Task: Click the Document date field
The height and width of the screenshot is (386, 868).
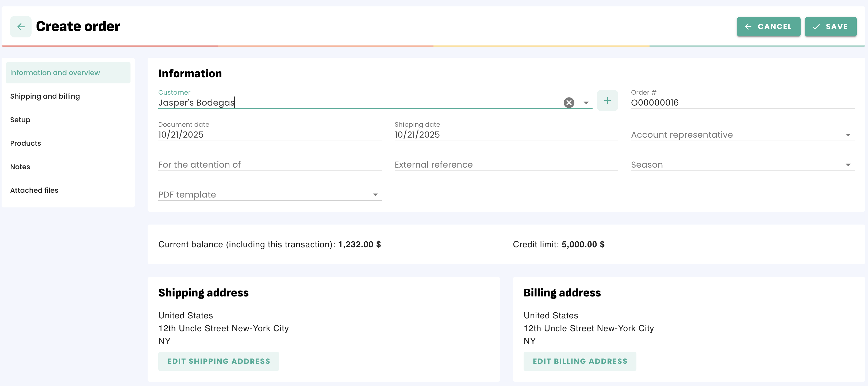Action: pos(270,135)
